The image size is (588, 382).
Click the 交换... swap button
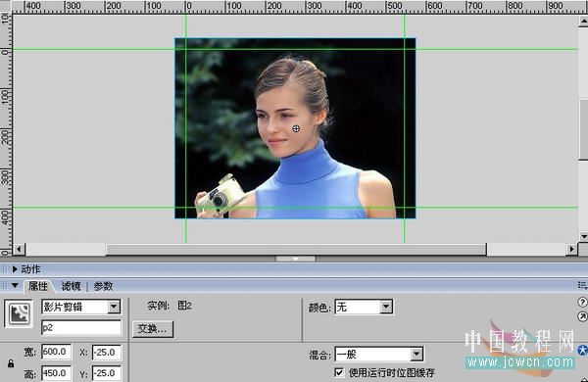(x=153, y=329)
